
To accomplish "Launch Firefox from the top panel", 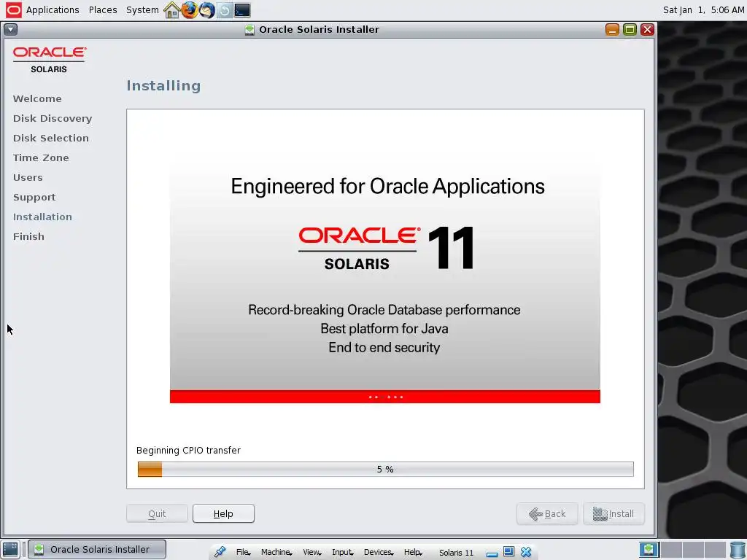I will (189, 10).
